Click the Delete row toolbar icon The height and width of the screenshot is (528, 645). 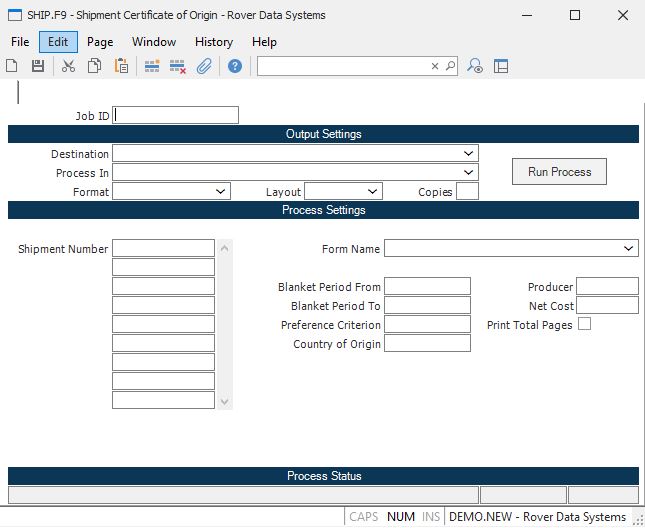pos(178,66)
